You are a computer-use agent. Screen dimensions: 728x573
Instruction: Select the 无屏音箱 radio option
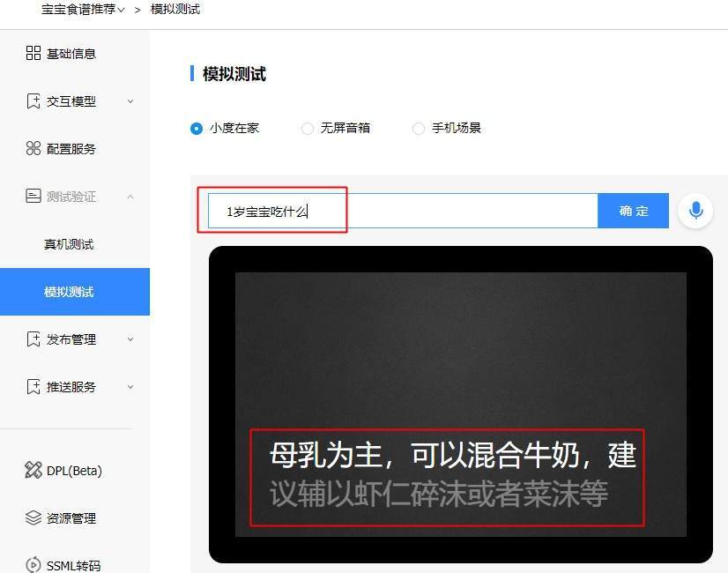pyautogui.click(x=308, y=128)
